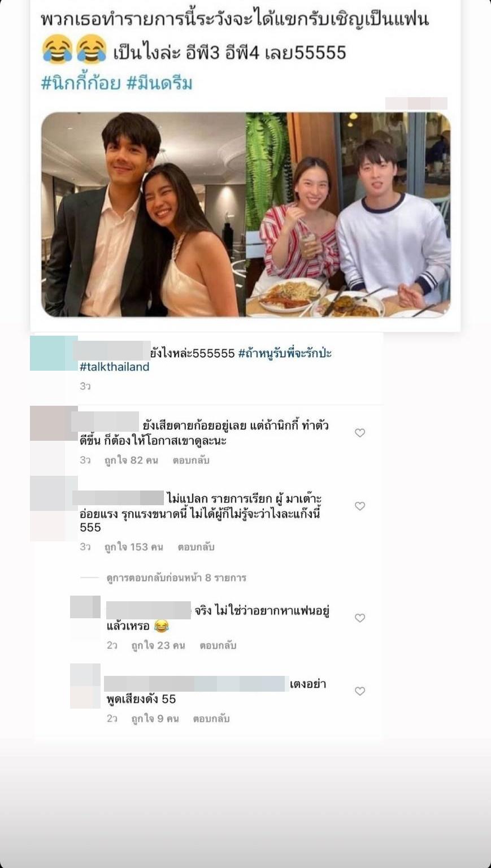Open avatar of the 23-likes reply author
This screenshot has width=491, height=868.
(x=85, y=607)
